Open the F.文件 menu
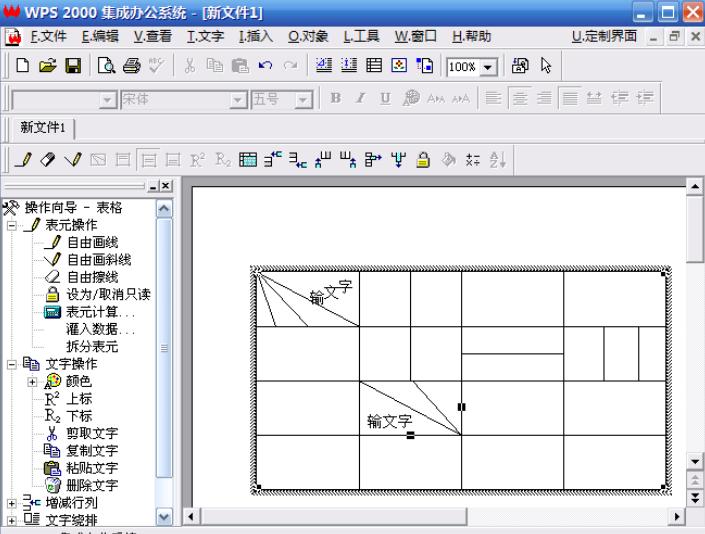The height and width of the screenshot is (534, 705). coord(48,36)
